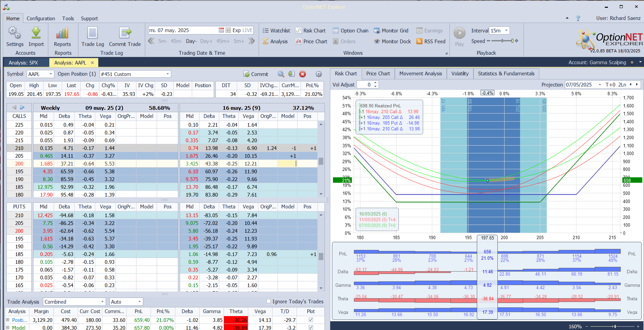Toggle the bar icon left of Exp
This screenshot has width=644, height=330.
click(x=228, y=30)
